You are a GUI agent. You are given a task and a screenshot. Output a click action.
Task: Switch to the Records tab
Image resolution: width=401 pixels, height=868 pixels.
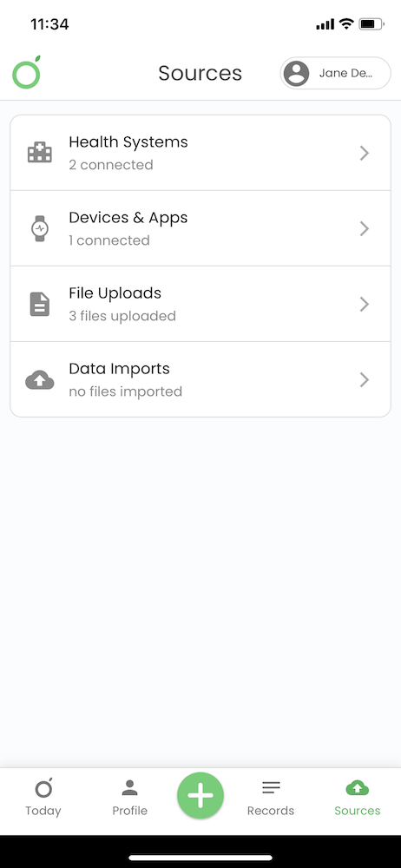[271, 797]
